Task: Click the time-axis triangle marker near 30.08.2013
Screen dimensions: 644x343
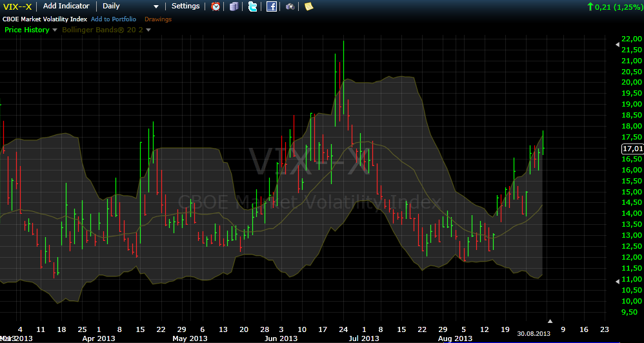Action: (x=550, y=321)
